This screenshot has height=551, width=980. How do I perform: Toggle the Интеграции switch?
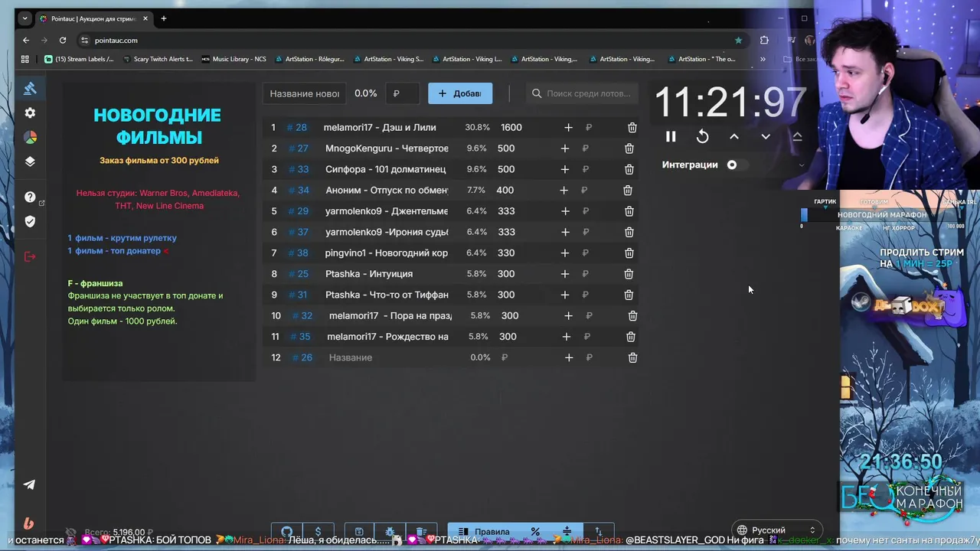coord(736,165)
